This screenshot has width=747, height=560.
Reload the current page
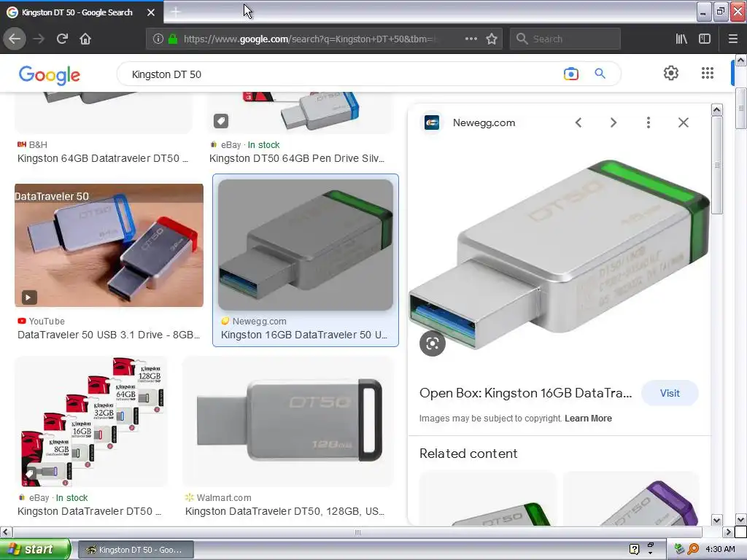62,39
